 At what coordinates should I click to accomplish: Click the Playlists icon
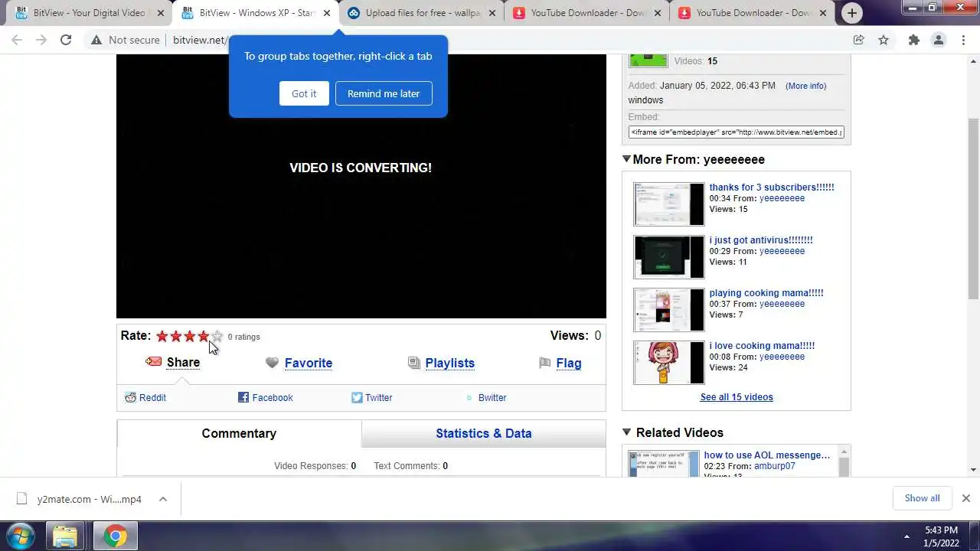[414, 363]
